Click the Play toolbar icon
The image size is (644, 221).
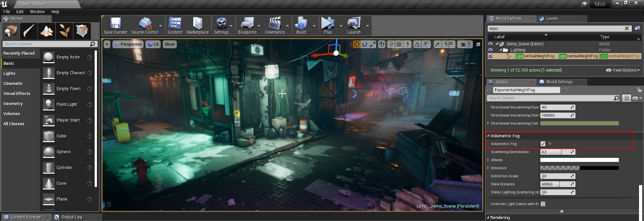coord(328,26)
